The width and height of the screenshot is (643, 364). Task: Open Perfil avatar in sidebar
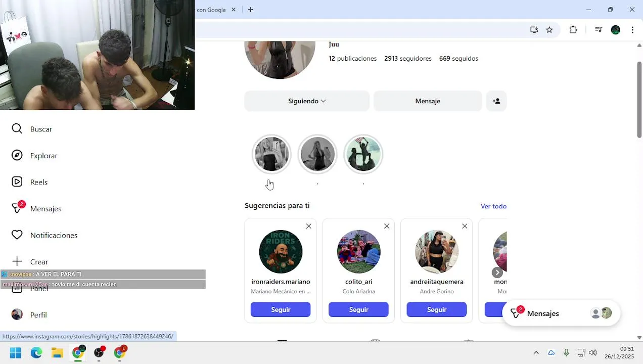pos(17,314)
